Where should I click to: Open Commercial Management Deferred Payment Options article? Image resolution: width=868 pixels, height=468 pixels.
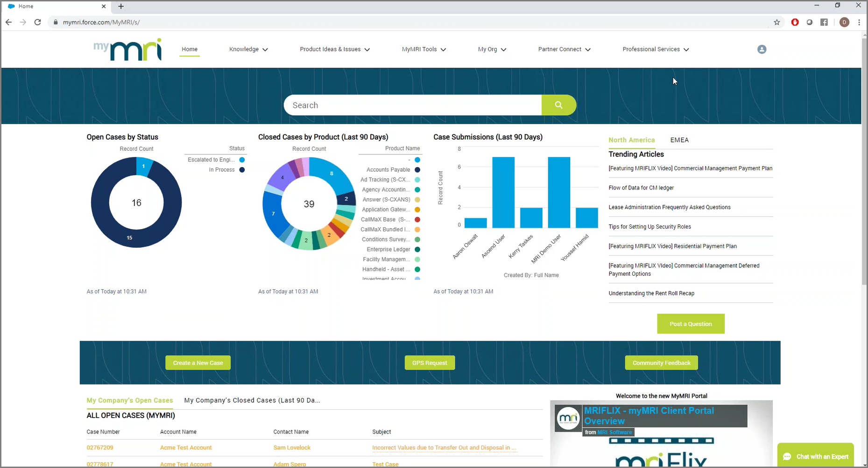click(x=684, y=270)
